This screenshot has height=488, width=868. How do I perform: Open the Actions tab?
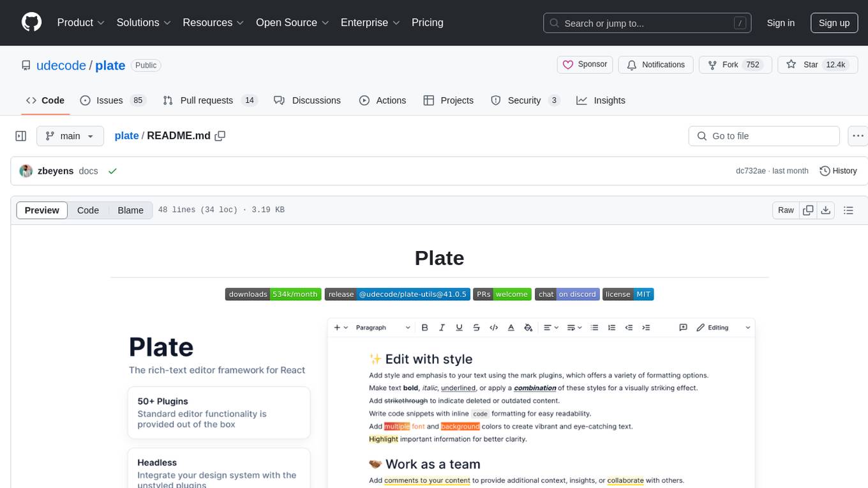[x=382, y=100]
